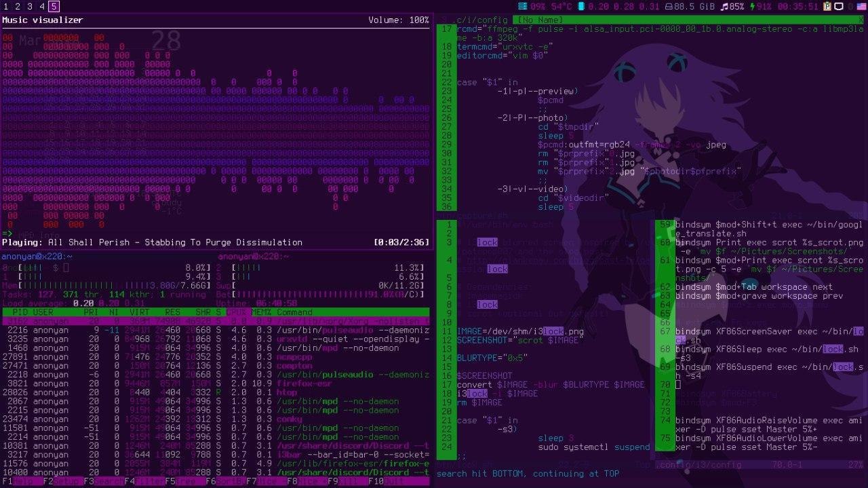Close vim tab with the X

861,20
